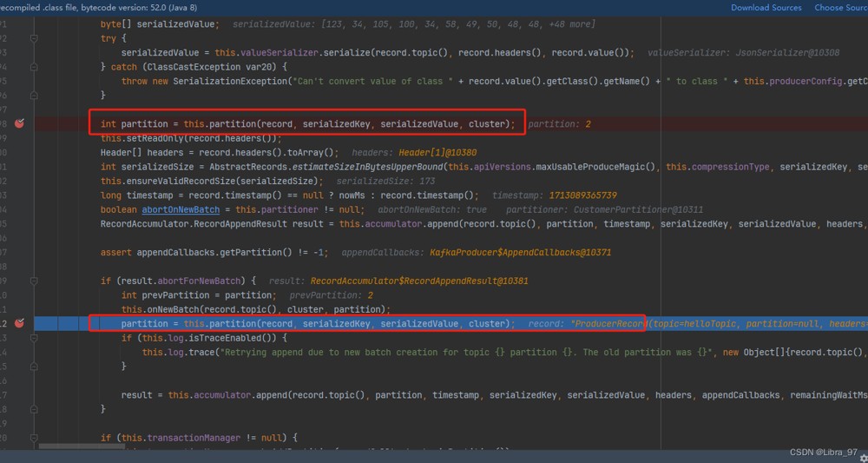Click inline hint serializedSize: 173

point(385,181)
